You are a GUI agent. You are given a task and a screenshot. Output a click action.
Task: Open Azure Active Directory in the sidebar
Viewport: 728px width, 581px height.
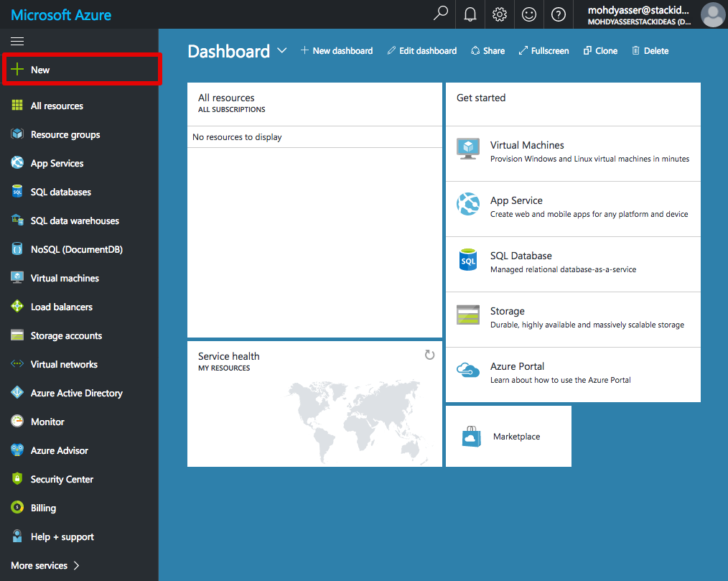pyautogui.click(x=80, y=393)
